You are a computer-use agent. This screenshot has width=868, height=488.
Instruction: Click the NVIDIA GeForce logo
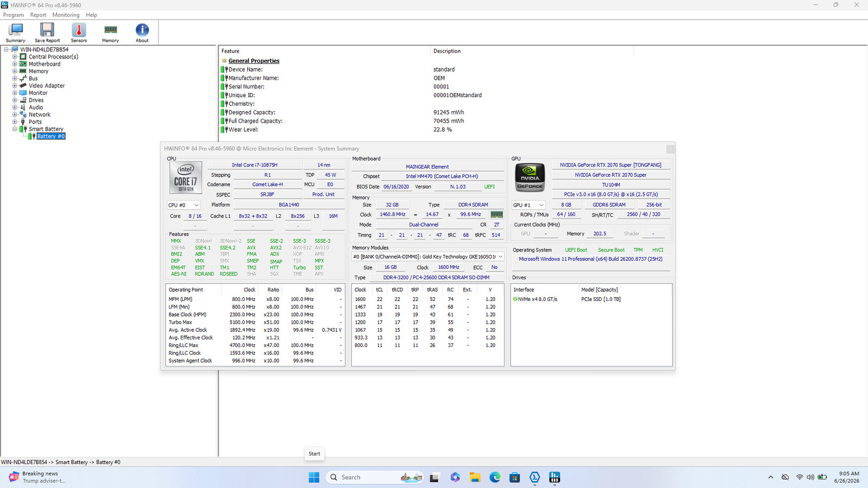530,177
